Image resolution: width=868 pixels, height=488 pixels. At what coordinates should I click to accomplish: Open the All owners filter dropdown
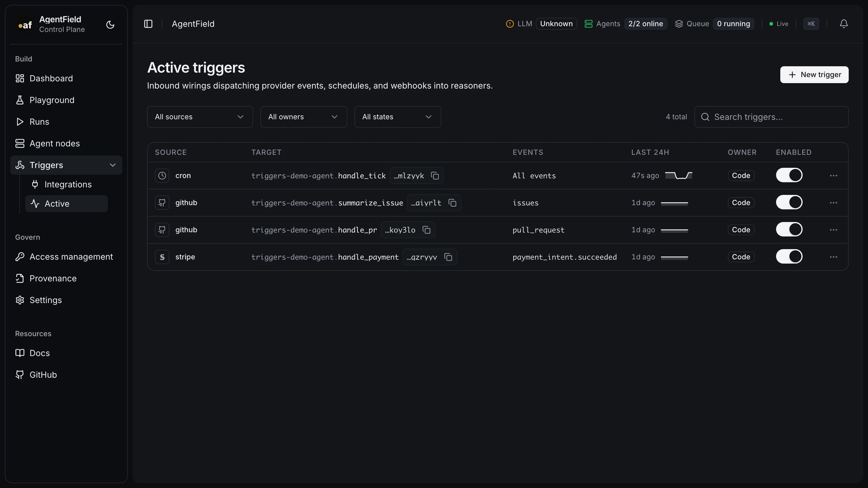tap(303, 117)
